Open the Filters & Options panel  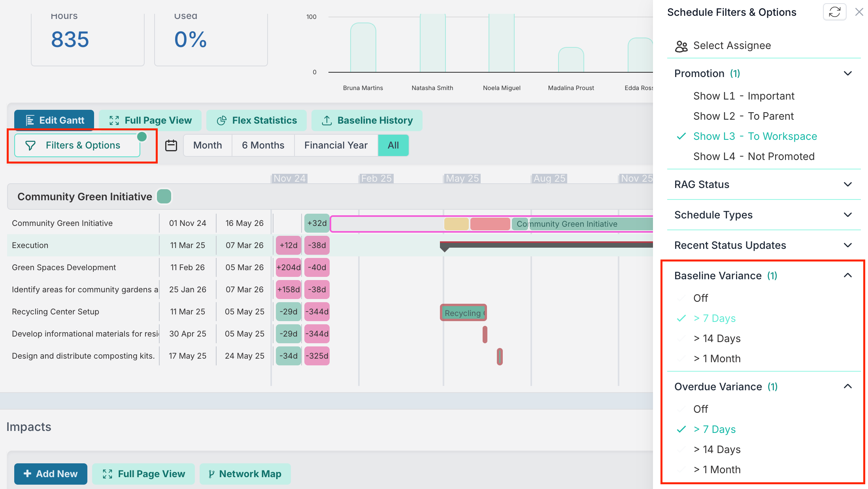coord(77,145)
